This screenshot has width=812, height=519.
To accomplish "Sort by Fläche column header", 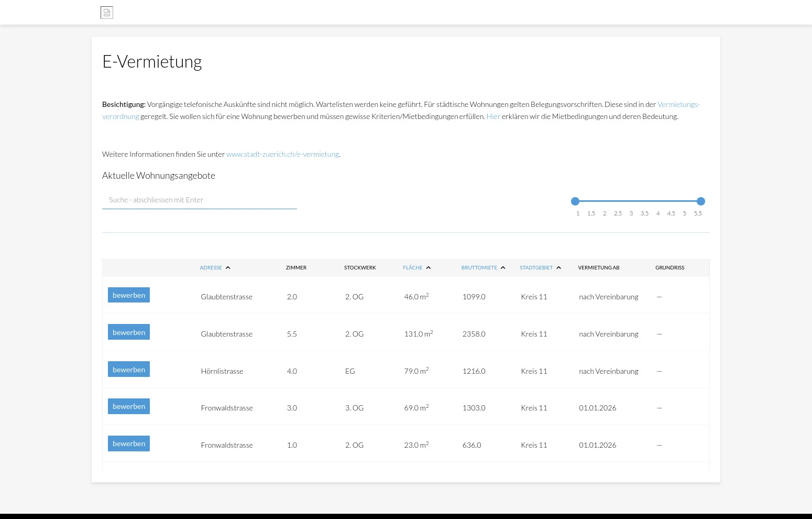I will tap(412, 268).
